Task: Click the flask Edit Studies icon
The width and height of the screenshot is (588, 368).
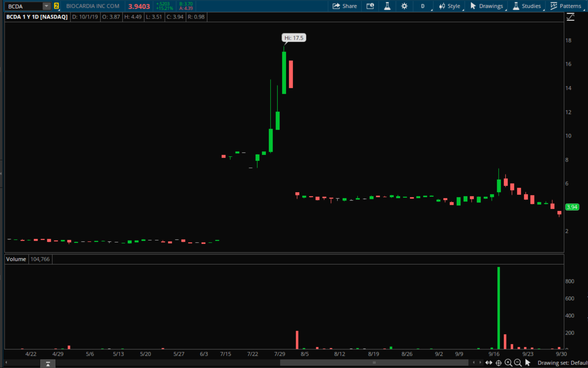Action: click(387, 6)
